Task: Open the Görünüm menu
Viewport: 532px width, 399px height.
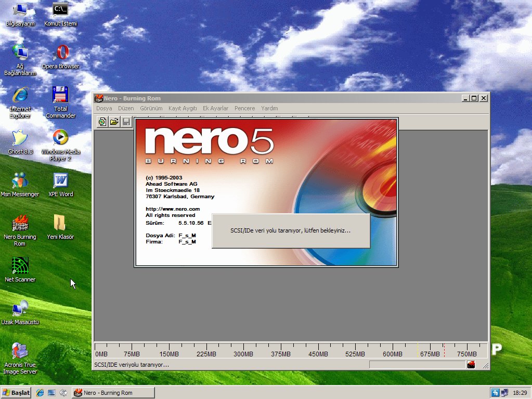Action: pos(151,108)
